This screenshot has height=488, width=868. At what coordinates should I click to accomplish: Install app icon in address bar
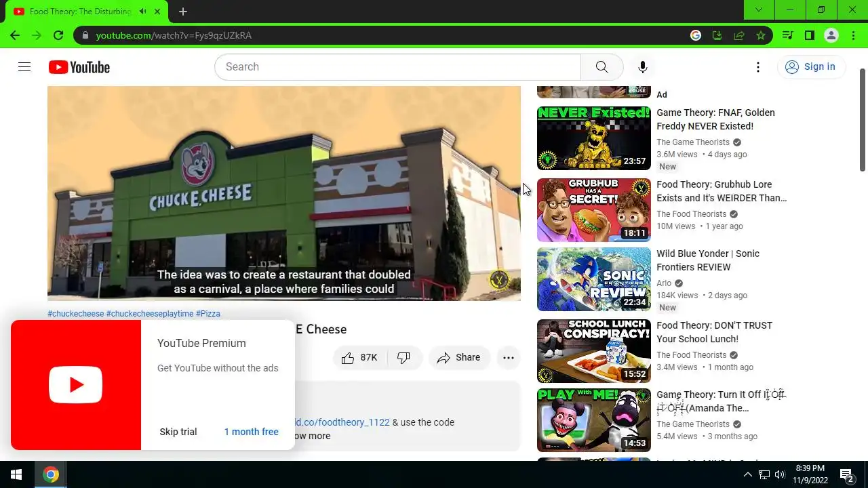(x=717, y=35)
